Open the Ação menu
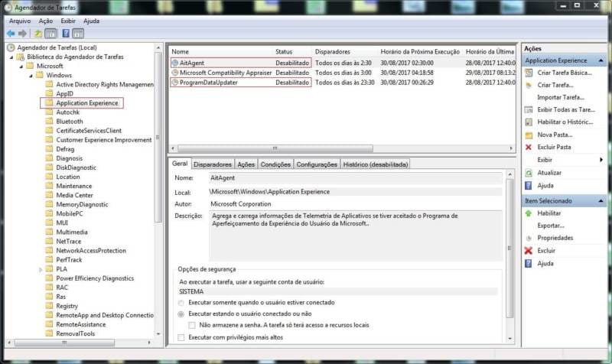This screenshot has width=612, height=364. 46,21
